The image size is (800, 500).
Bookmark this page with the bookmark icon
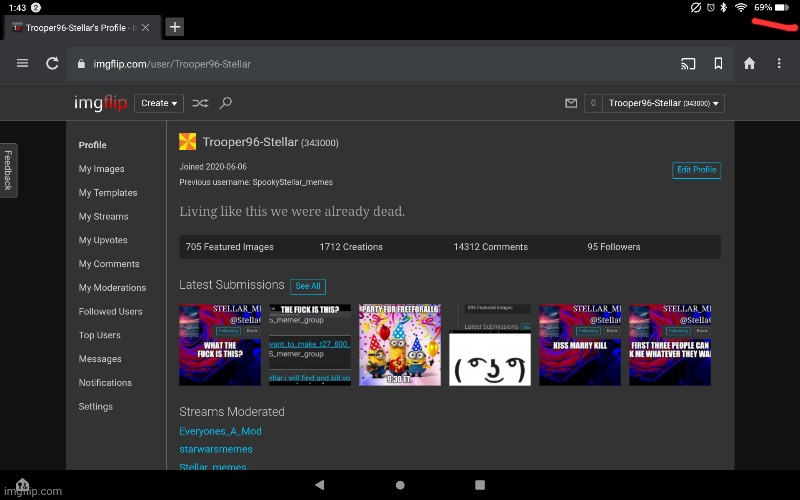tap(718, 63)
